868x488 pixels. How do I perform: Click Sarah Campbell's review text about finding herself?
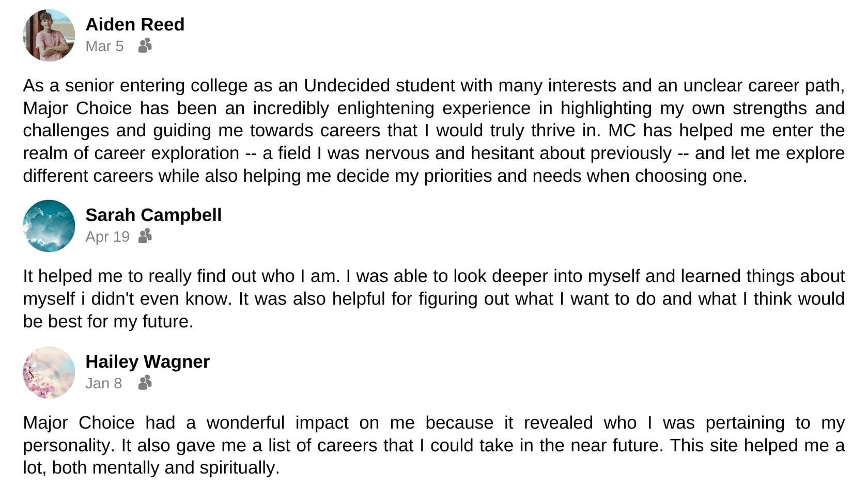tap(434, 298)
